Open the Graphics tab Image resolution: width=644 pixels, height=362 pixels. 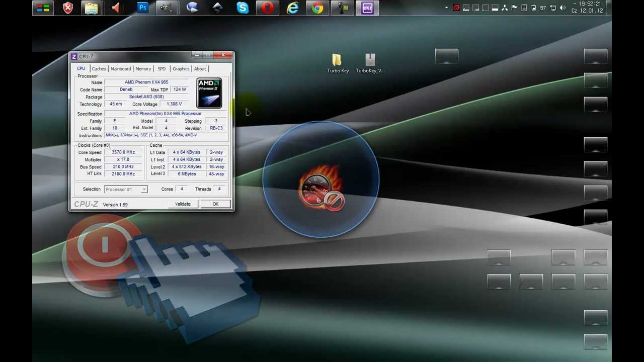coord(181,69)
